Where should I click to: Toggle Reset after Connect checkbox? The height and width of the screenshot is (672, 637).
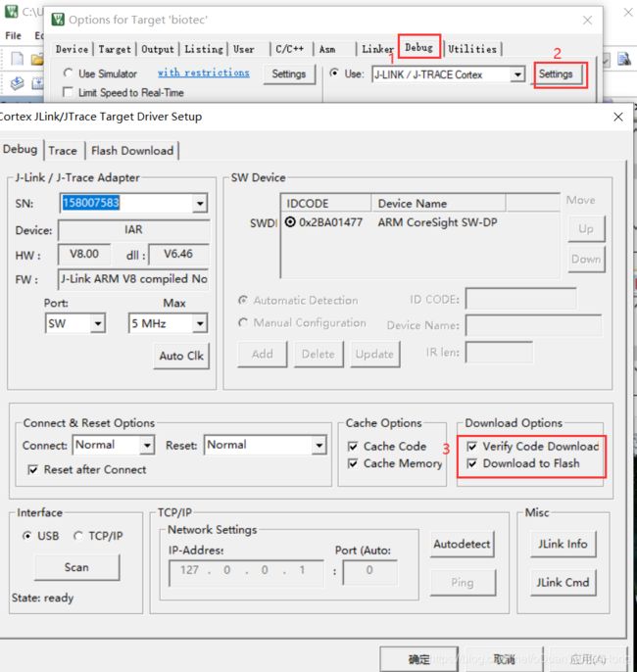(32, 470)
